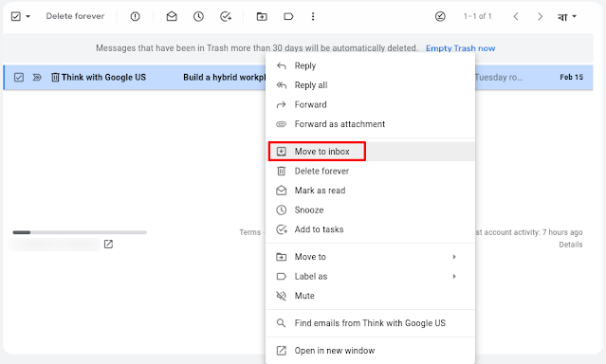
Task: Choose Mark as read in context menu
Action: pyautogui.click(x=370, y=191)
